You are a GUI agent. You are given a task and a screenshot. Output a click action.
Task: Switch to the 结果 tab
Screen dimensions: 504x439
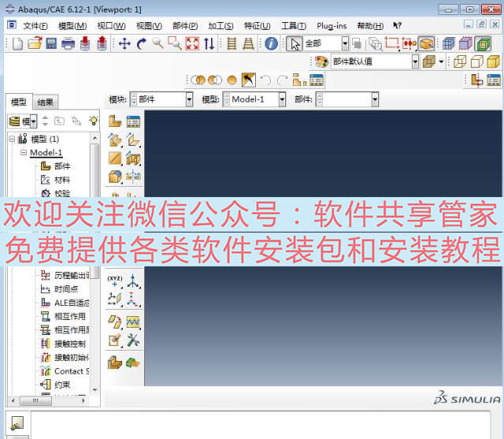pos(46,102)
